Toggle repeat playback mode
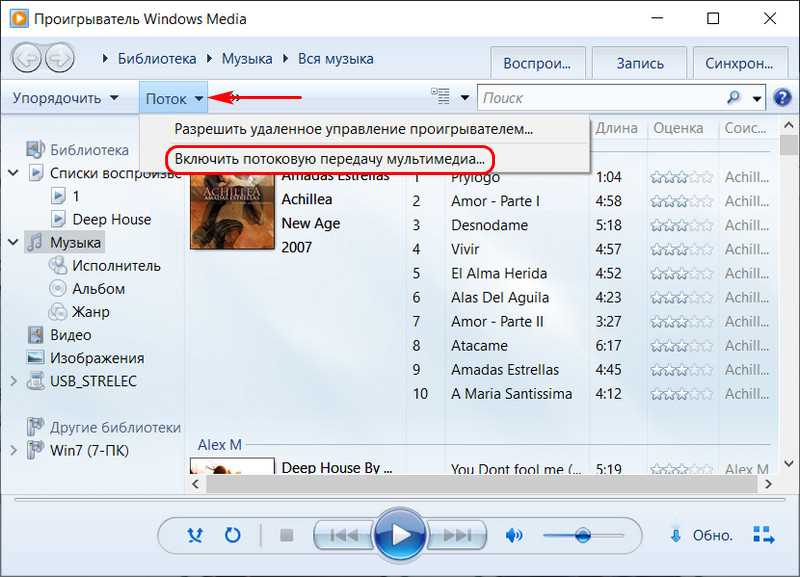Viewport: 800px width, 577px height. click(233, 535)
